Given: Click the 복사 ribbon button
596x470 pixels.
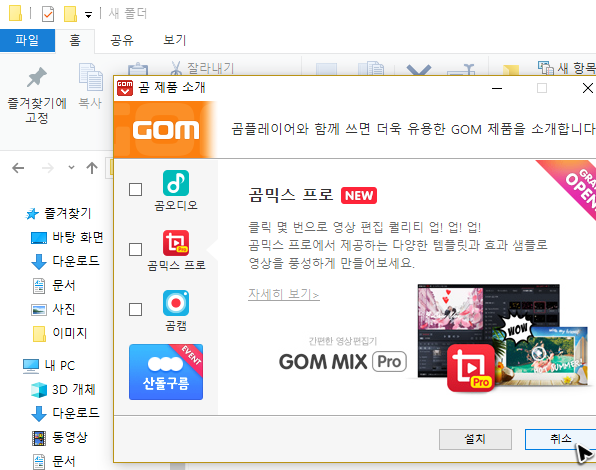Looking at the screenshot, I should [x=90, y=87].
